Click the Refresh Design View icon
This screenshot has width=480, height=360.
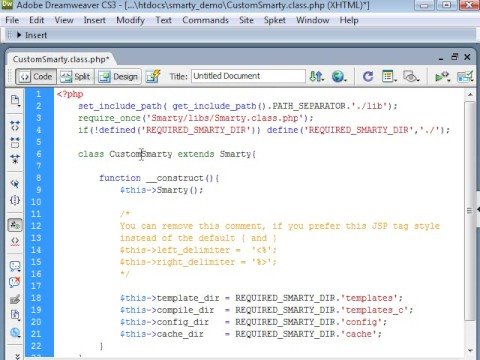[x=368, y=76]
